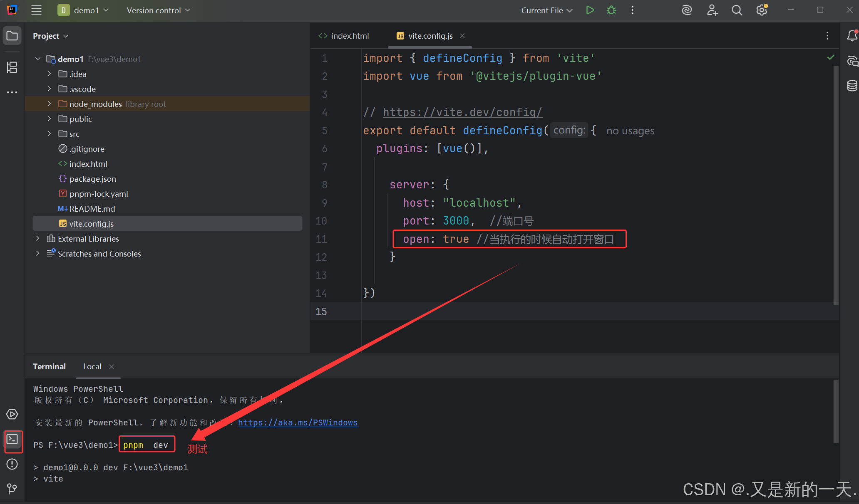Open the demo1 project dropdown
This screenshot has height=504, width=859.
pyautogui.click(x=83, y=10)
